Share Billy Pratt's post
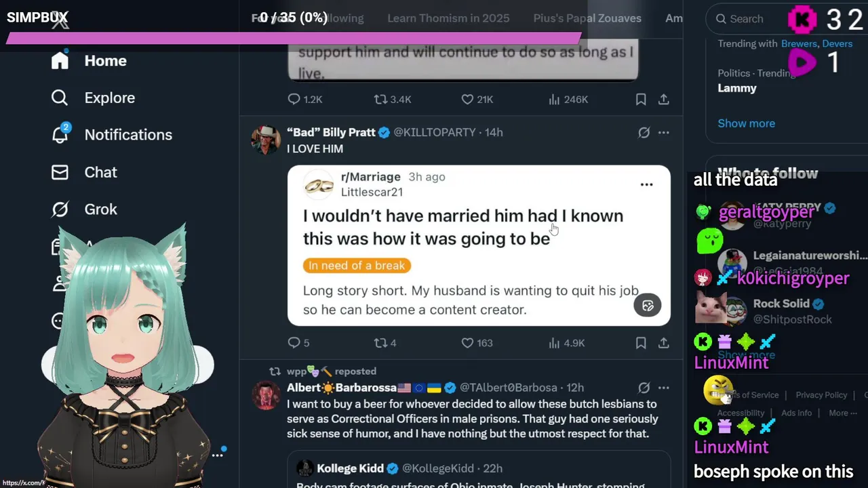This screenshot has width=868, height=488. tap(664, 343)
